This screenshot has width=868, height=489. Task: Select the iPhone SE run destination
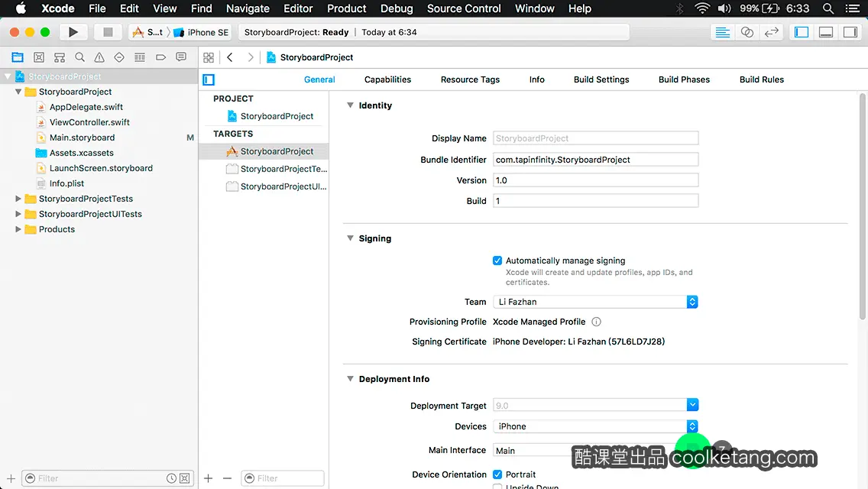coord(201,32)
